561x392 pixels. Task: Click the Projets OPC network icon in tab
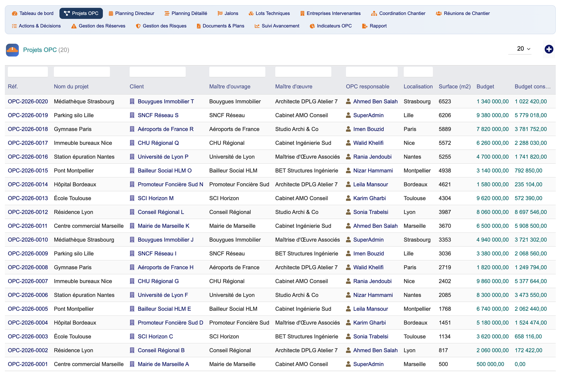pyautogui.click(x=67, y=13)
